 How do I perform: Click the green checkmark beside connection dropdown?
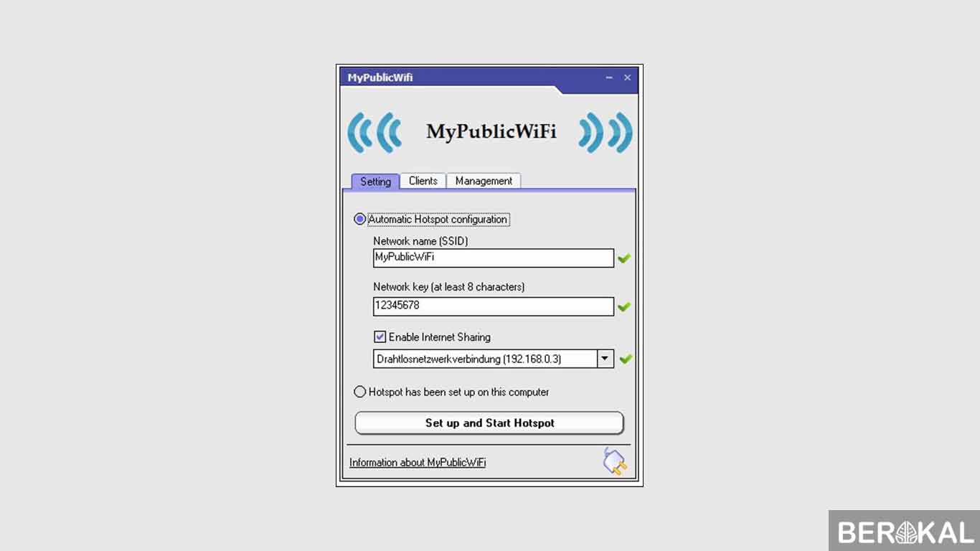625,359
